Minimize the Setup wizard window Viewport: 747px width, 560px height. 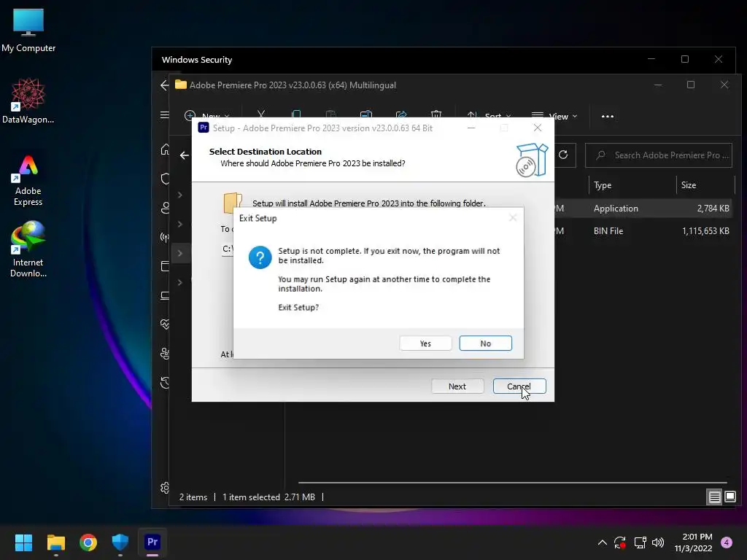click(x=471, y=128)
